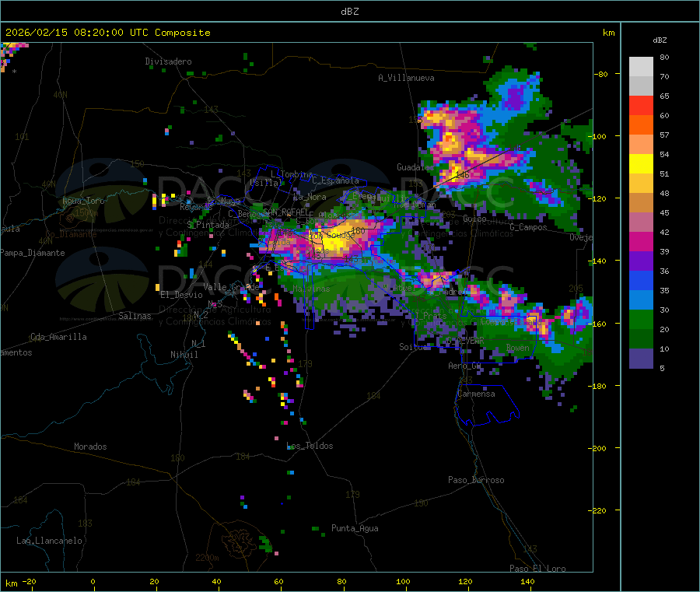Click the 'Pampa_Diamante' label
700x592 pixels.
pos(32,253)
